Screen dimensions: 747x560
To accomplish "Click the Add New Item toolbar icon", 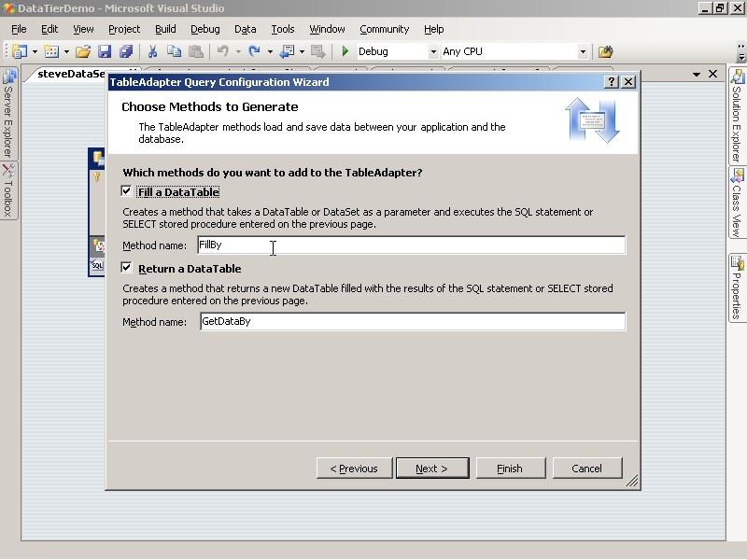I will [51, 51].
